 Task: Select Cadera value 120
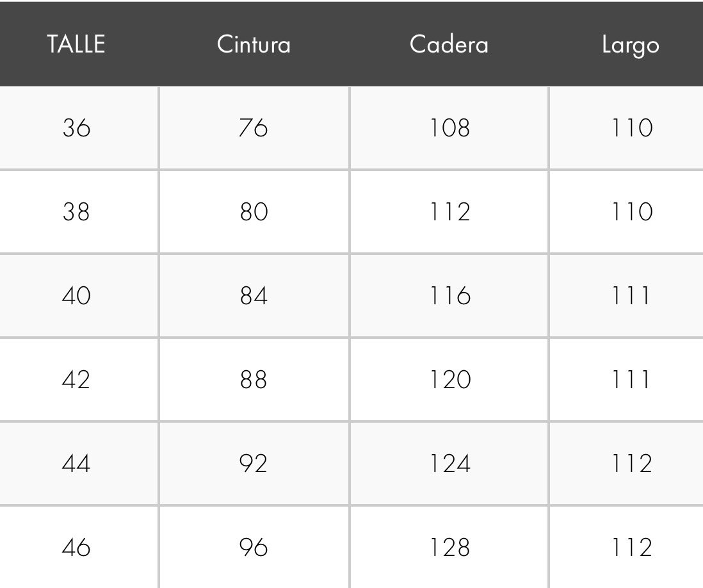450,379
